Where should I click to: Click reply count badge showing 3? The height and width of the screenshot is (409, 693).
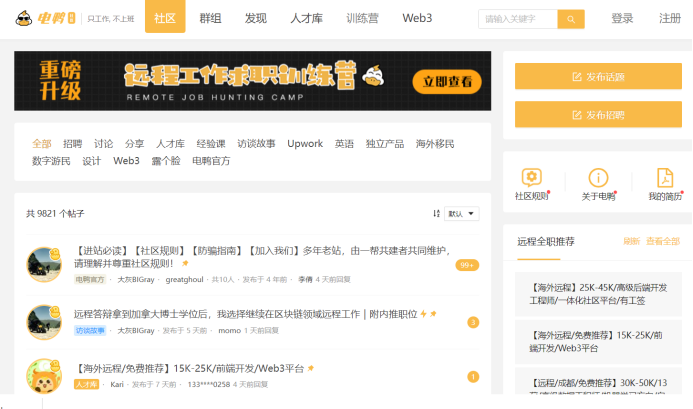[x=473, y=322]
